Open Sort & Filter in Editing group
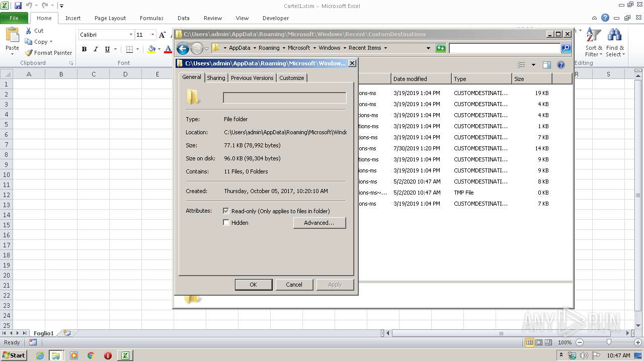 point(594,42)
